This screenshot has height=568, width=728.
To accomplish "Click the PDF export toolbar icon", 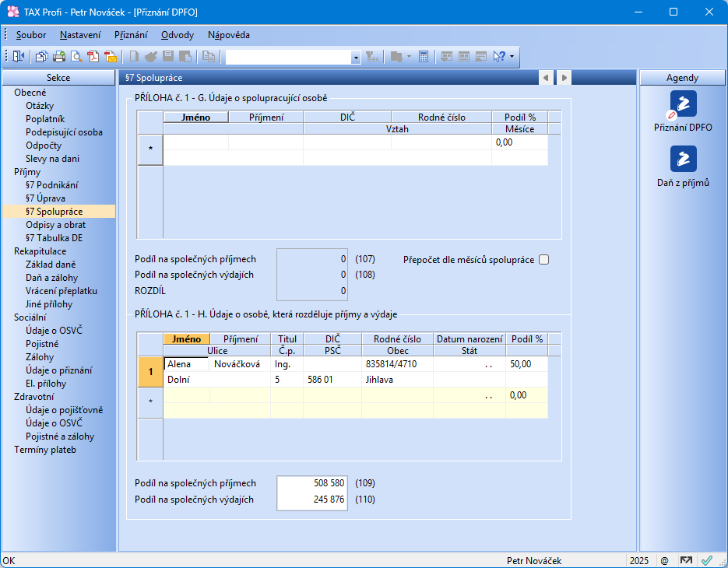I will [93, 56].
